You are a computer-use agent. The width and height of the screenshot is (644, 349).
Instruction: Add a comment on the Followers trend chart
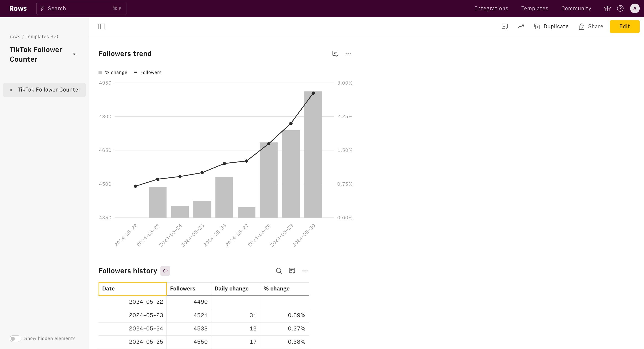click(335, 54)
